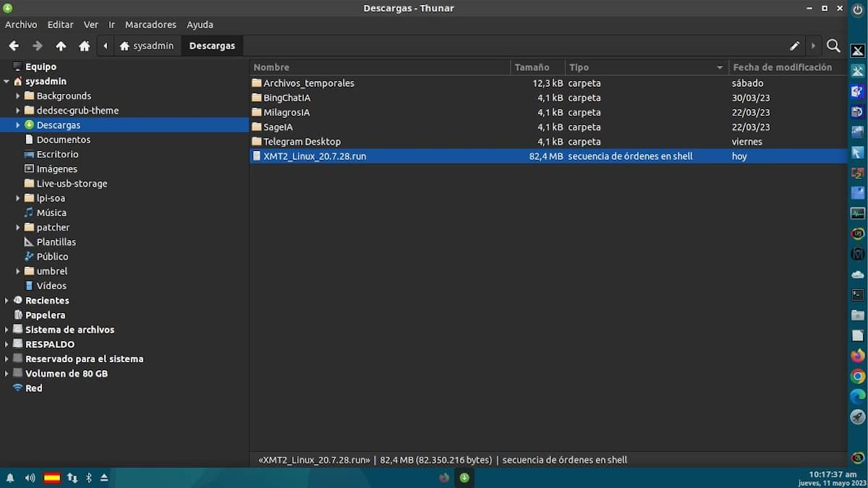The height and width of the screenshot is (488, 868).
Task: Open the Editar menu
Action: 61,25
